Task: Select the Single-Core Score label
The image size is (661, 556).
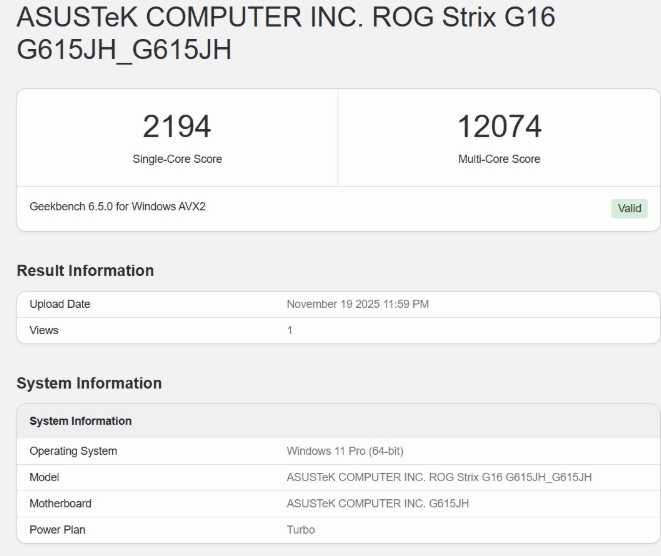Action: [x=177, y=159]
